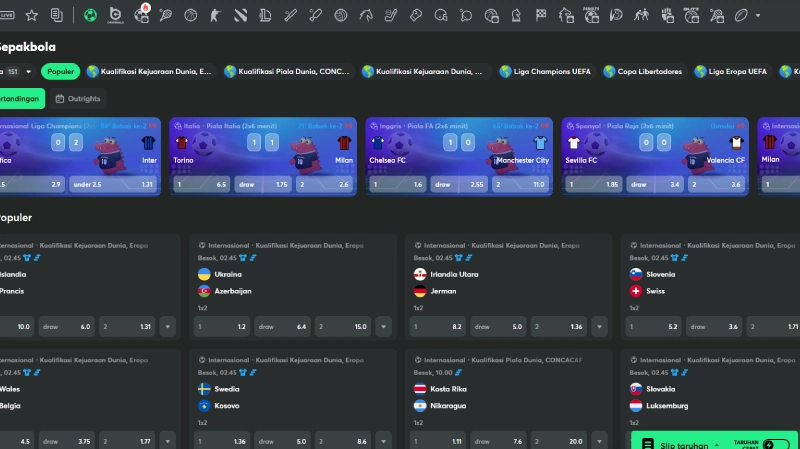Bet on draw at 6.4 for Ukraina match
This screenshot has height=449, width=800.
(283, 326)
